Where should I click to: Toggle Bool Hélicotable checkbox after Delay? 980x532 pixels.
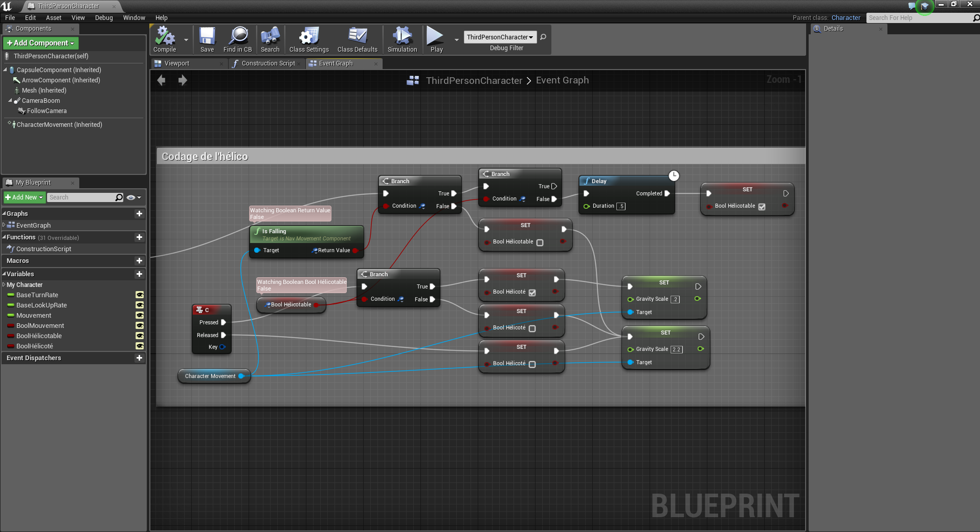point(762,207)
